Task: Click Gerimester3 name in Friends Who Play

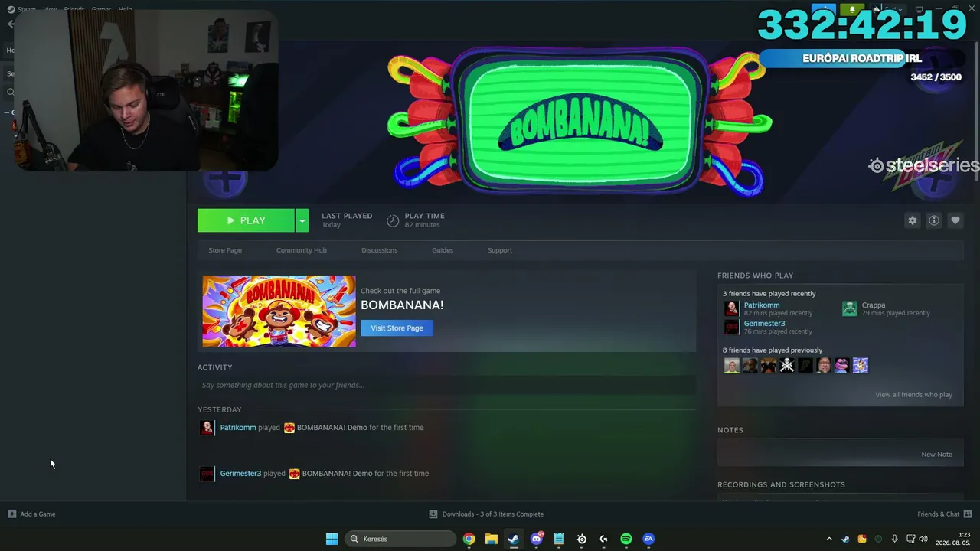Action: (764, 324)
